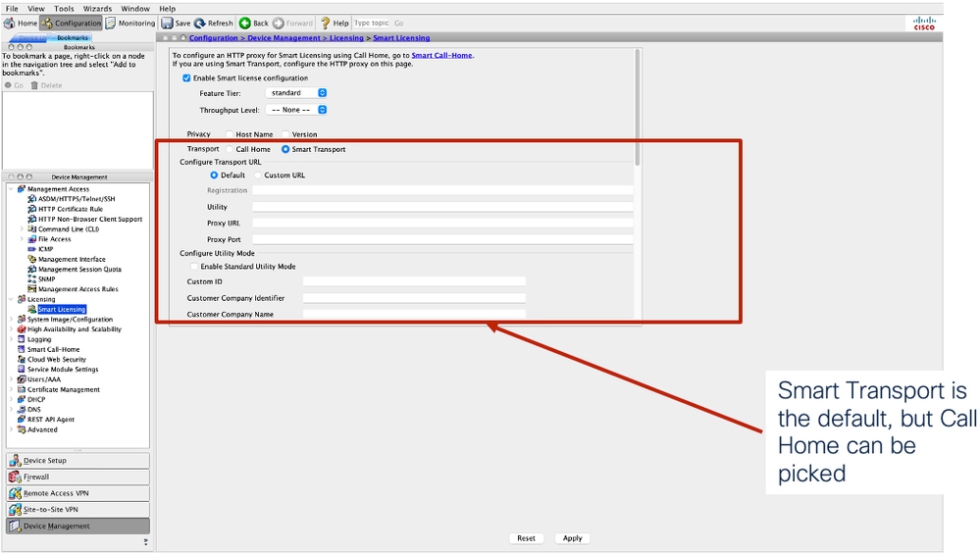Open the Monitoring view icon
Viewport: 980px width, 553px height.
coord(111,24)
